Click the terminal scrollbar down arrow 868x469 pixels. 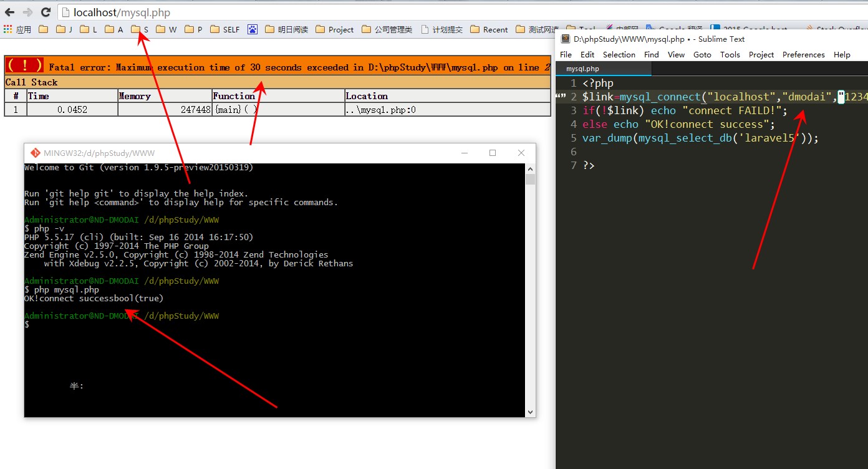click(x=530, y=412)
